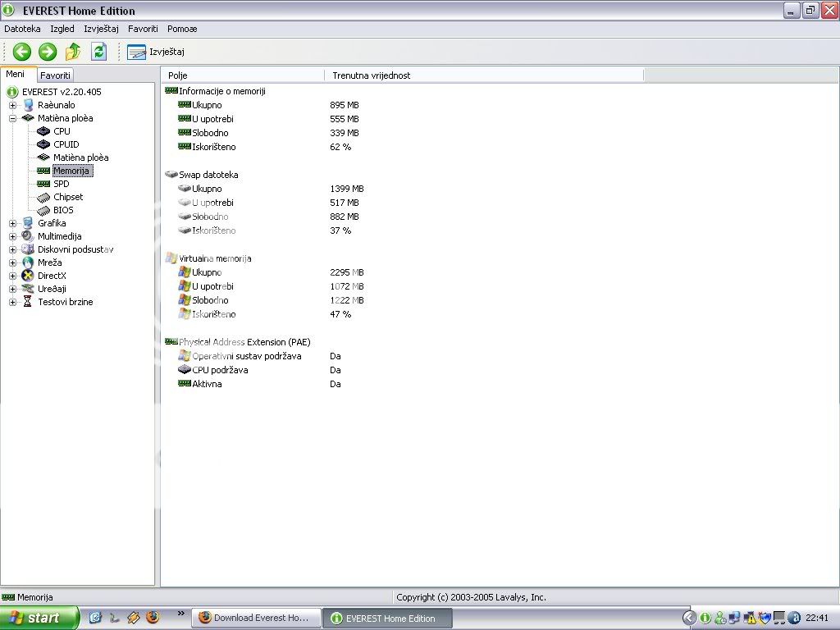
Task: Select the BIOS icon in tree
Action: [43, 210]
